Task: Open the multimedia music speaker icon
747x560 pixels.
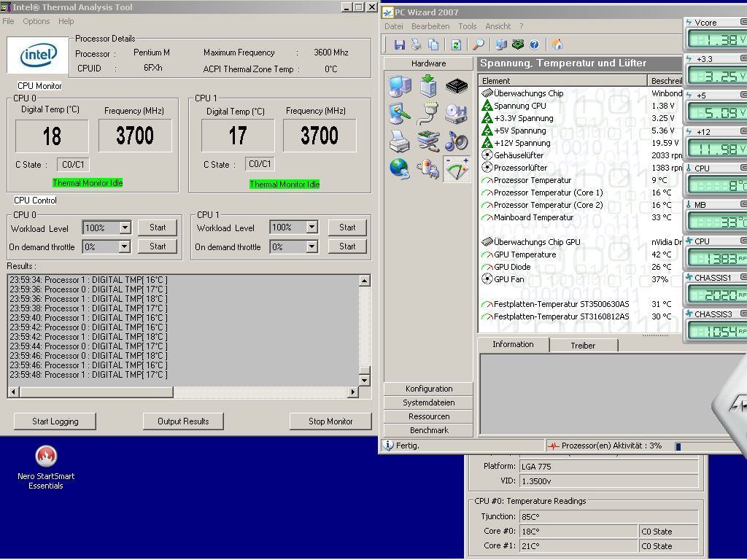Action: click(457, 141)
